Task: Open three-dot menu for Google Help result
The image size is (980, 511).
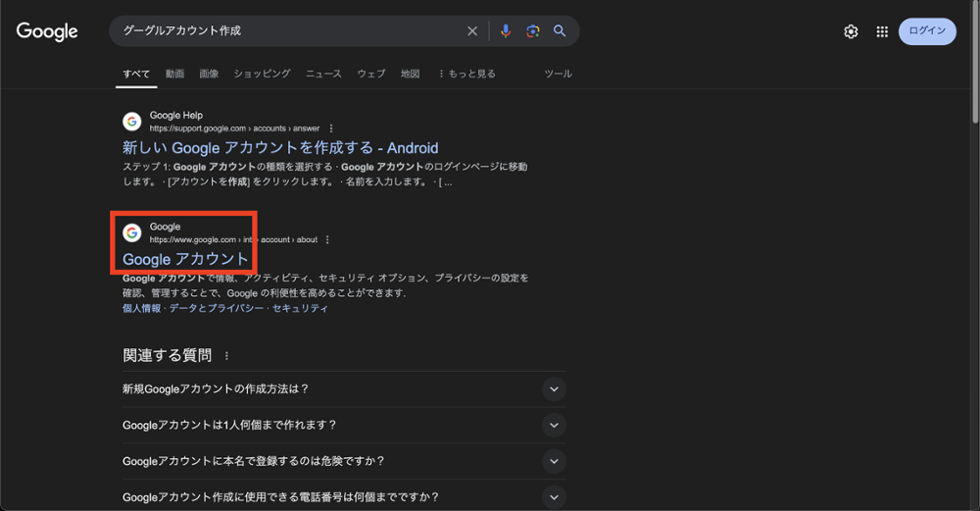Action: 331,128
